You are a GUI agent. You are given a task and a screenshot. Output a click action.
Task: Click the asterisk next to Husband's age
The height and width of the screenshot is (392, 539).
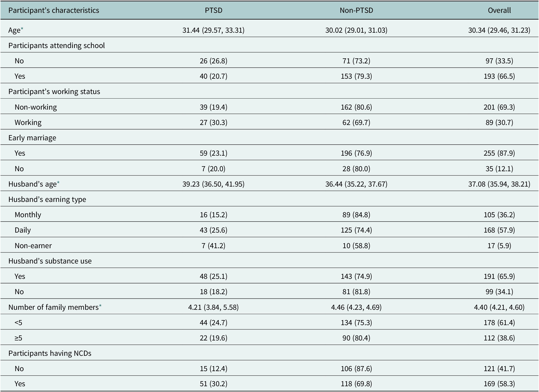click(58, 183)
